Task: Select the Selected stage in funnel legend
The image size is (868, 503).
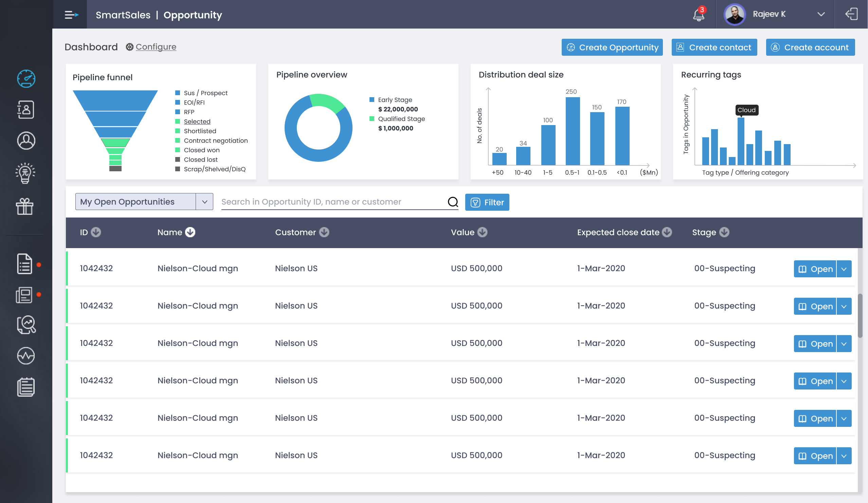Action: coord(197,121)
